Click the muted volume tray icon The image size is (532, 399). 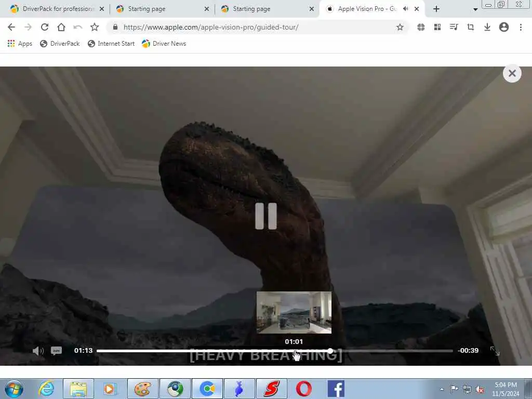click(x=480, y=390)
